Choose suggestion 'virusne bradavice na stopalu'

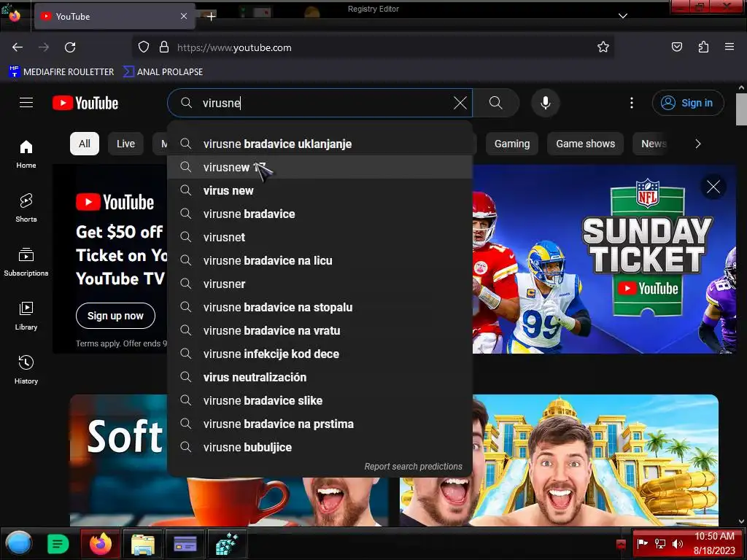click(320, 307)
